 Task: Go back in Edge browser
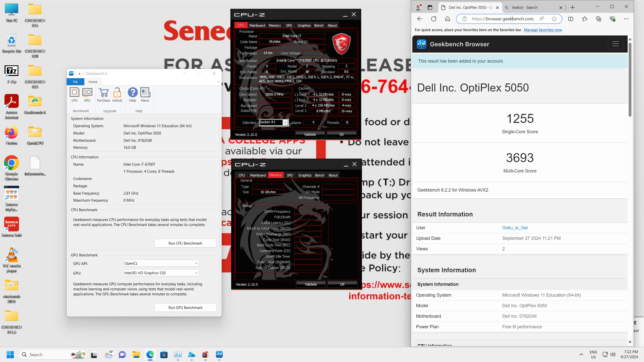tap(420, 19)
